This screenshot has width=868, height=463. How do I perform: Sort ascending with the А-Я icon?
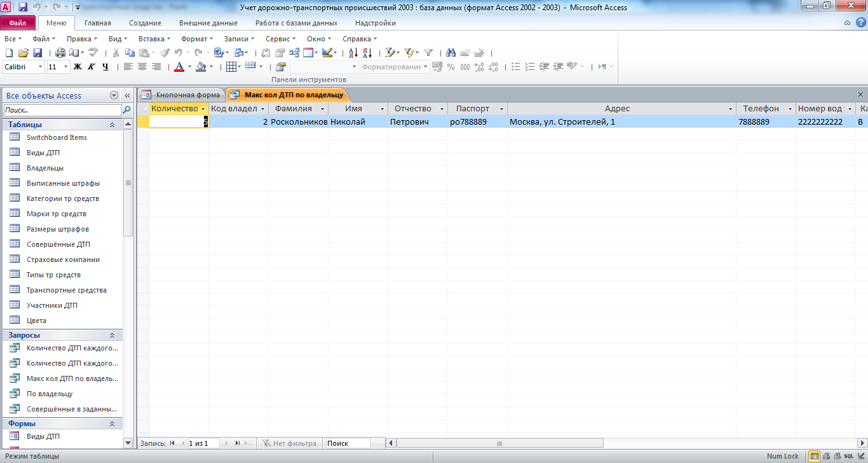coord(353,53)
